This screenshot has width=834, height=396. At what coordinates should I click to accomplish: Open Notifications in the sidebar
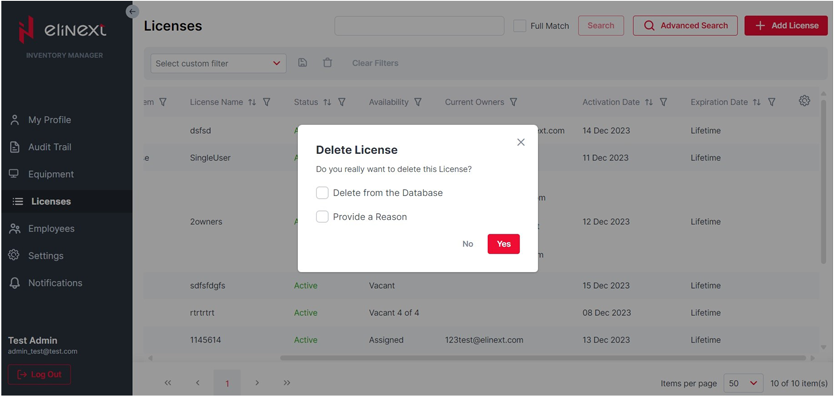tap(55, 283)
